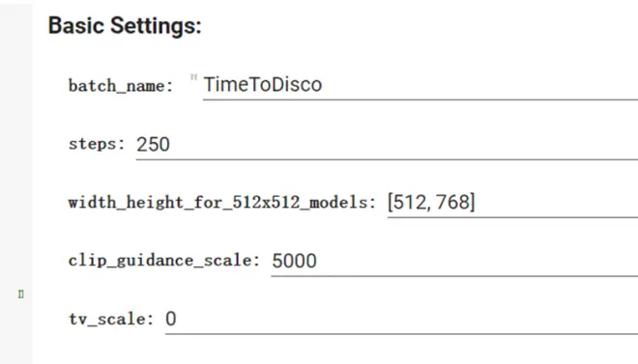Click the Basic Settings heading

[x=125, y=26]
